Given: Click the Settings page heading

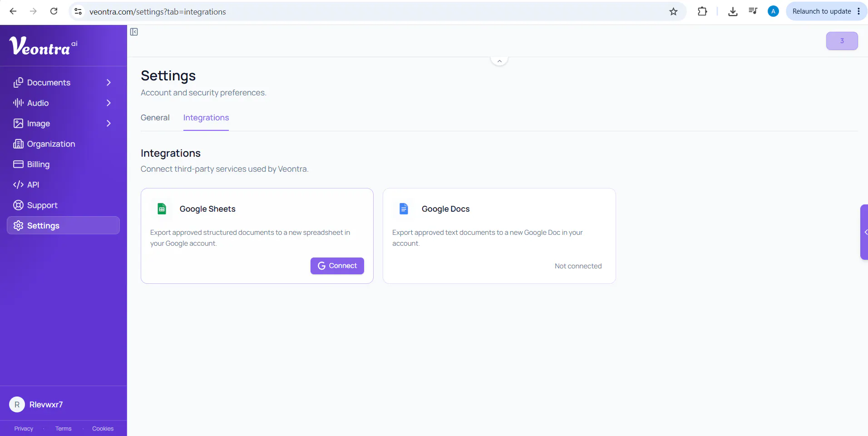Looking at the screenshot, I should tap(168, 76).
